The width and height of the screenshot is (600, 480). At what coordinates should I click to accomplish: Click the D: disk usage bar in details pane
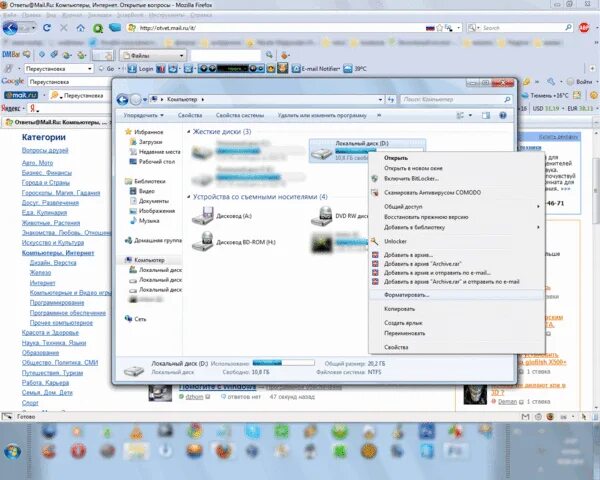[283, 362]
